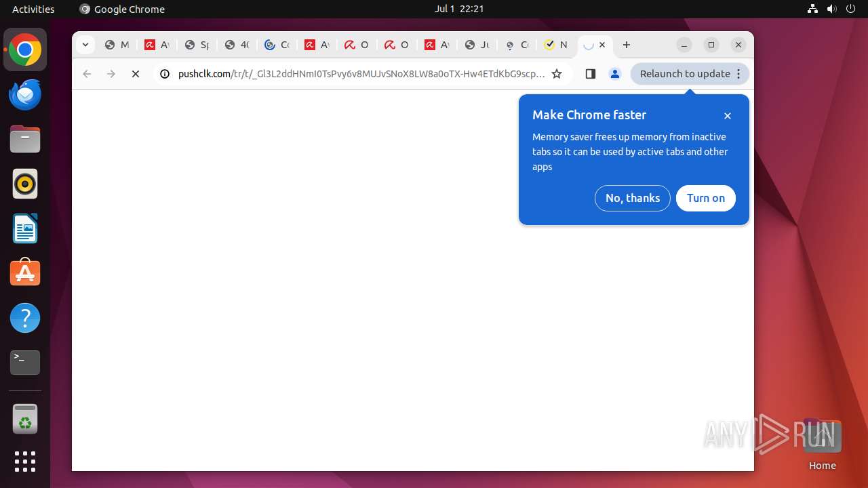Viewport: 868px width, 488px height.
Task: Decline Memory saver with No, thanks
Action: tap(633, 198)
